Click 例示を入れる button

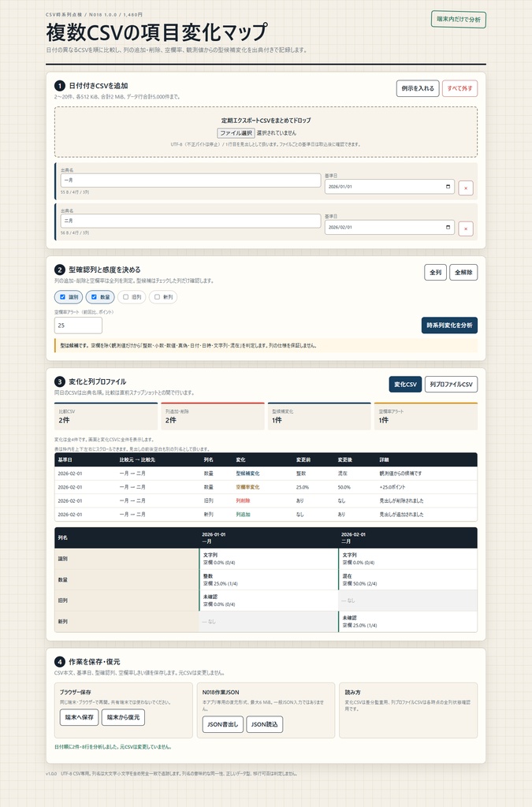coord(418,88)
